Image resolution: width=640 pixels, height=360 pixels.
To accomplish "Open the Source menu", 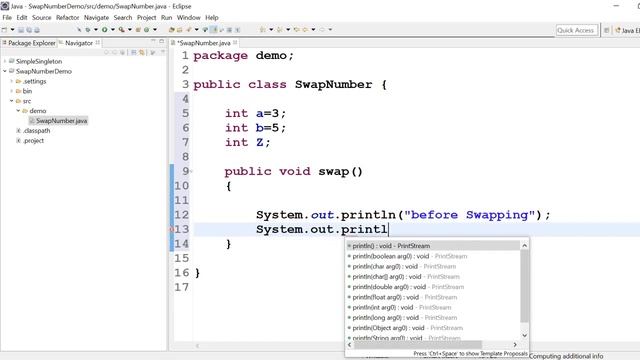I will (x=42, y=18).
